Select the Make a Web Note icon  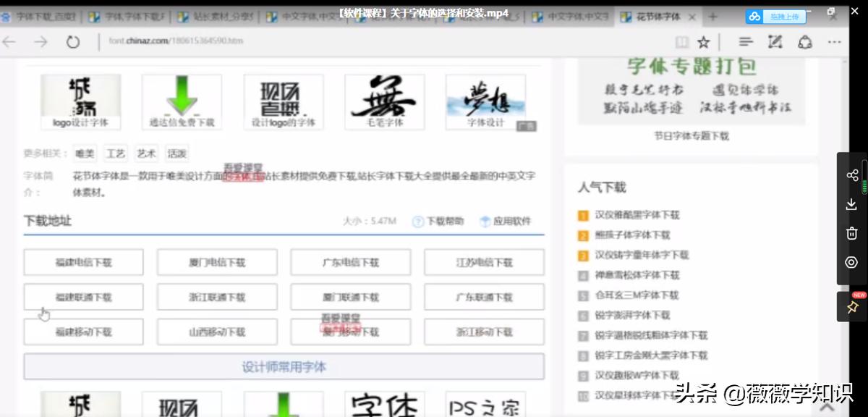click(775, 41)
